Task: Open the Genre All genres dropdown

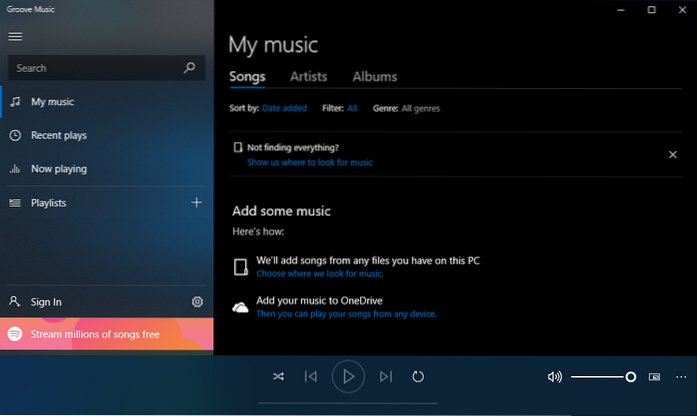Action: click(x=421, y=108)
